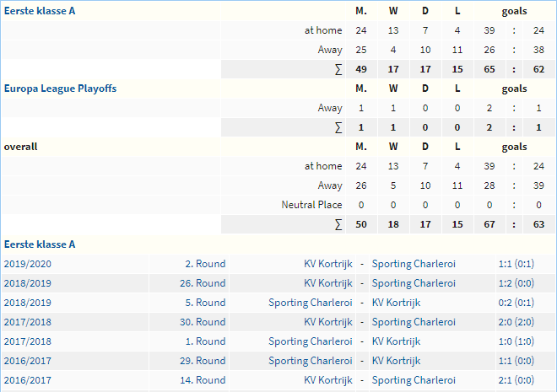Select the 2. Round link

[x=205, y=264]
